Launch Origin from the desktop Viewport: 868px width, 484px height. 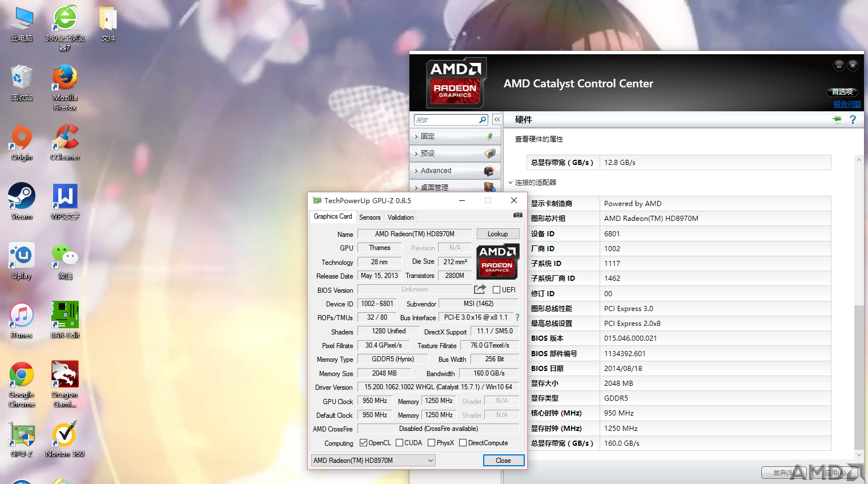[22, 143]
